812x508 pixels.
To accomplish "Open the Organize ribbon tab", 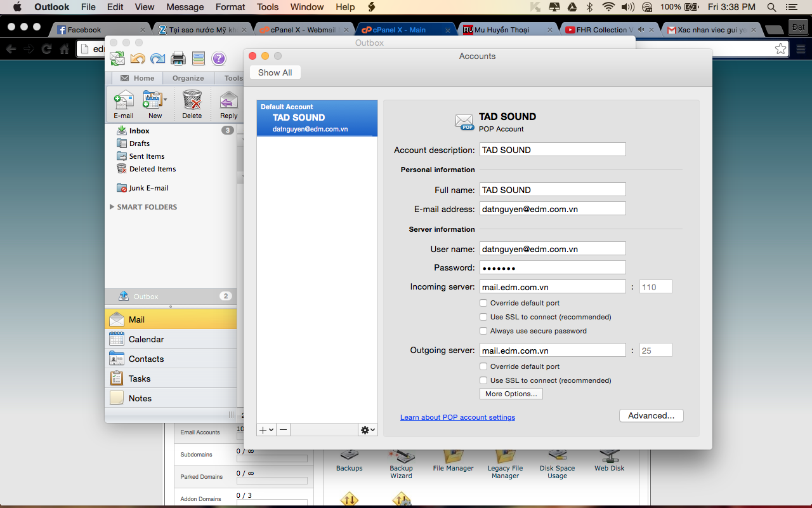I will tap(188, 78).
